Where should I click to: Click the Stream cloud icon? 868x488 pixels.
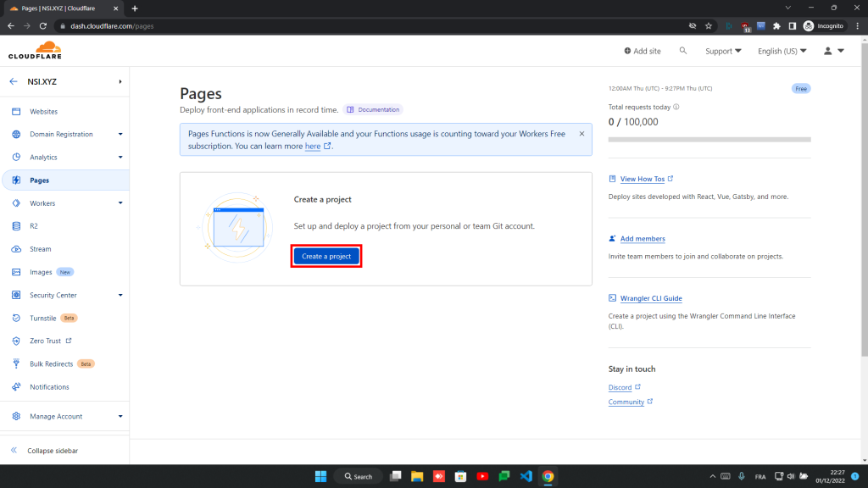point(16,249)
